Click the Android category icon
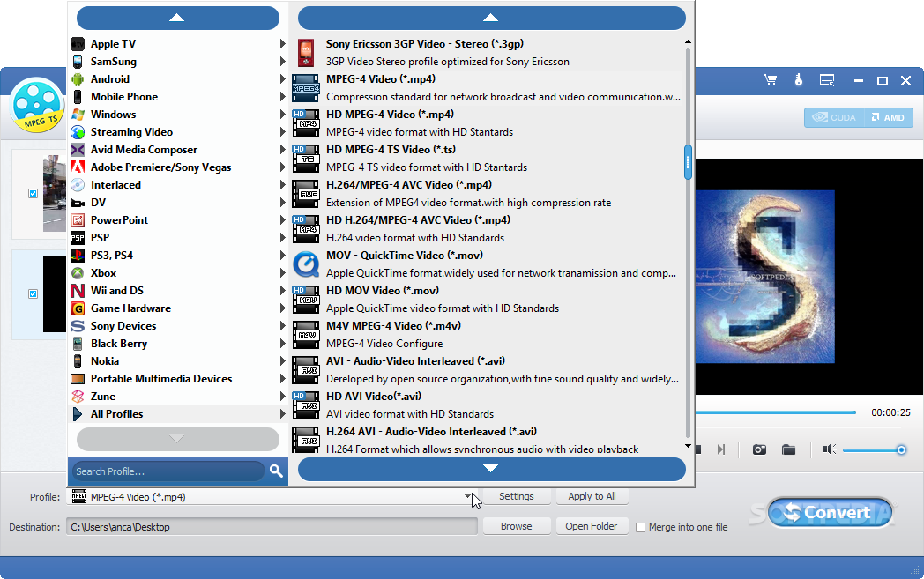 pyautogui.click(x=78, y=79)
